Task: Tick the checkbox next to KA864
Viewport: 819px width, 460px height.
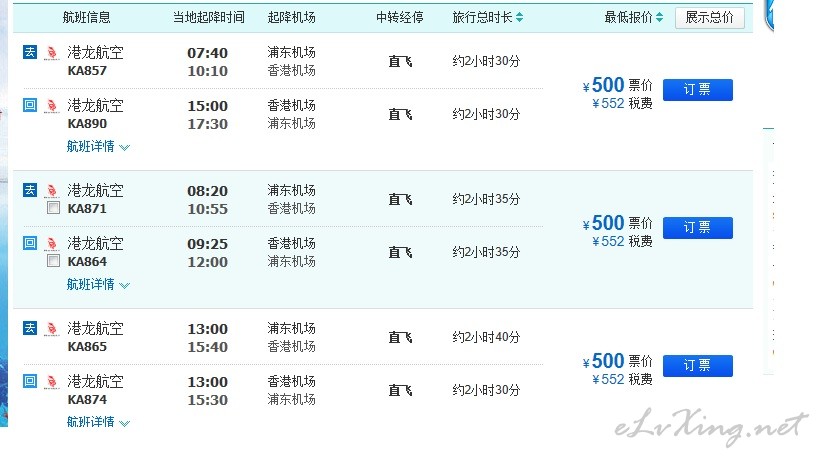Action: pos(53,261)
